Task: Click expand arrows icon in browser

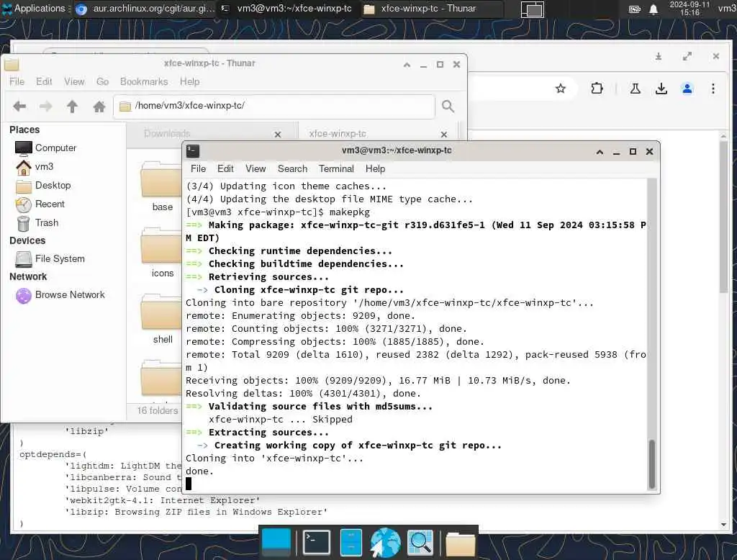Action: pyautogui.click(x=687, y=56)
